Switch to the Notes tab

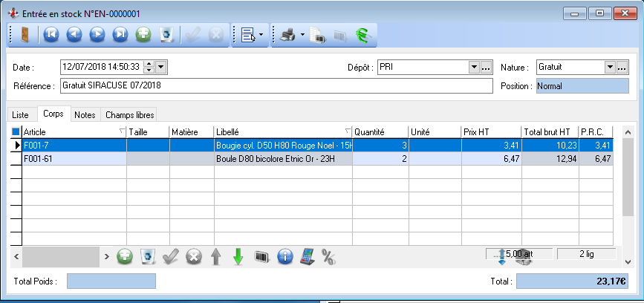pos(85,115)
